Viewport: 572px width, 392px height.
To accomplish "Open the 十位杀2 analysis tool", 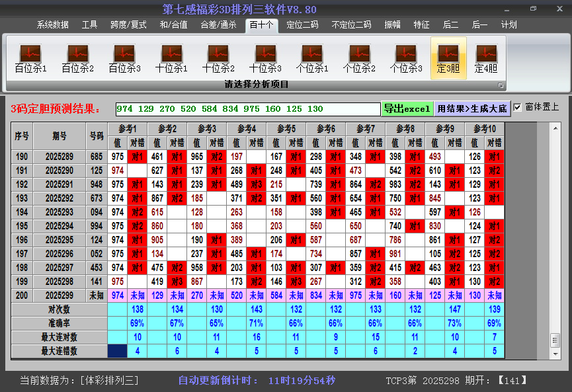I will tap(218, 55).
